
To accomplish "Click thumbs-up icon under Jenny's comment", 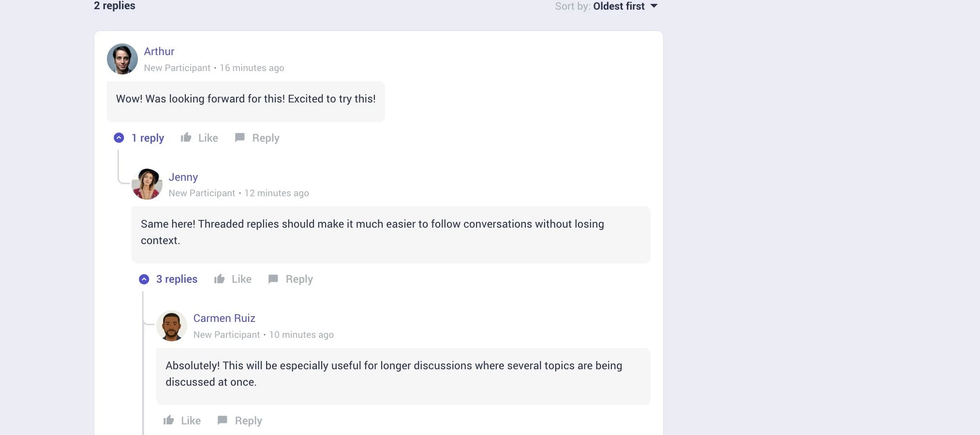I will [219, 279].
